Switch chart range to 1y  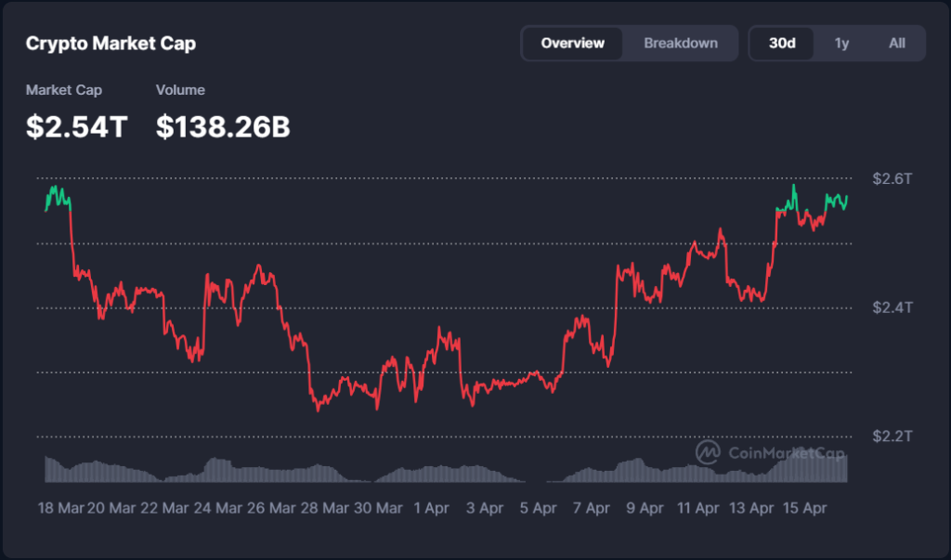click(x=841, y=43)
